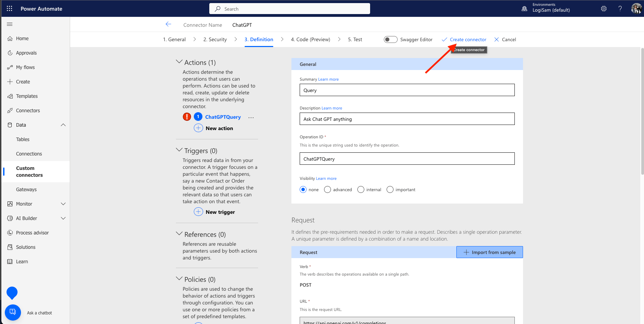Select the 3. Definition tab
This screenshot has width=644, height=324.
click(x=259, y=39)
